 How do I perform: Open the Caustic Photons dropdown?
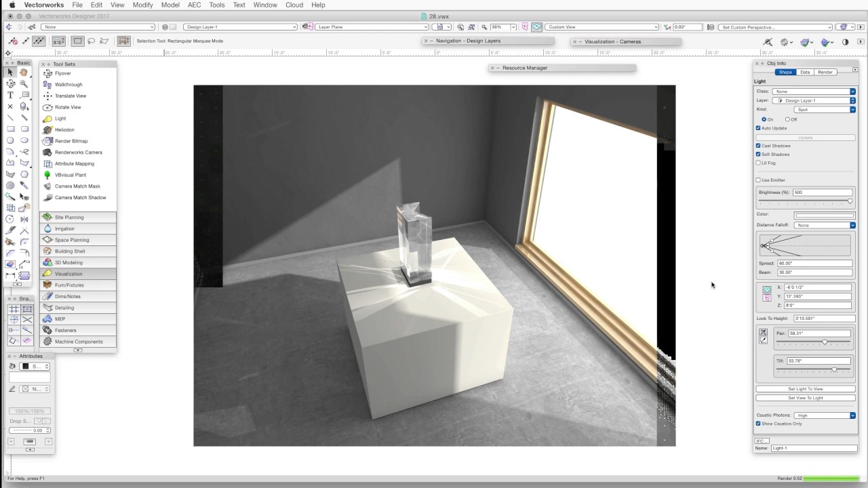825,415
